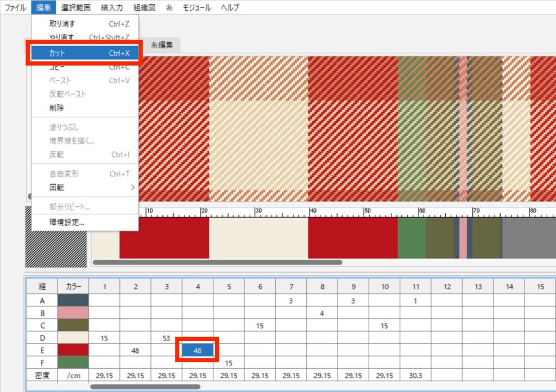Open the 選択範囲 menu
Viewport: 556px width, 392px height.
(76, 8)
